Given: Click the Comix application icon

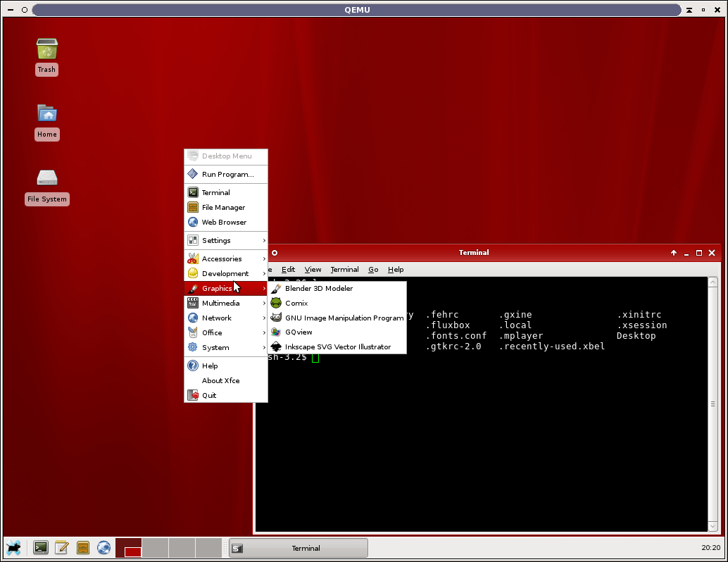Looking at the screenshot, I should (276, 304).
